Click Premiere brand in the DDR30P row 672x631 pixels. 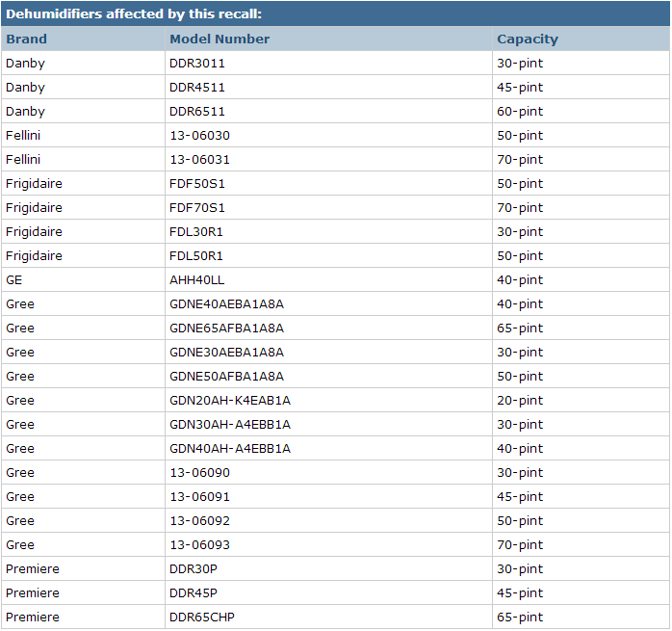pyautogui.click(x=33, y=568)
